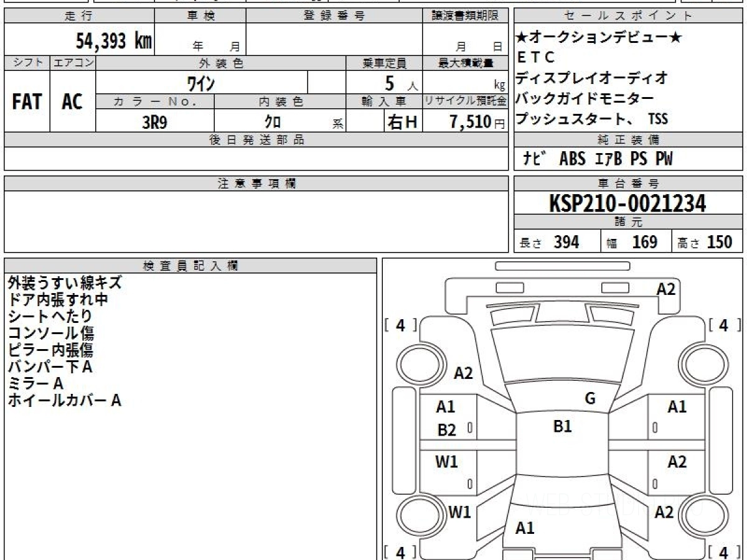747x560 pixels.
Task: Click the ナビ equipment entry
Action: [x=535, y=159]
